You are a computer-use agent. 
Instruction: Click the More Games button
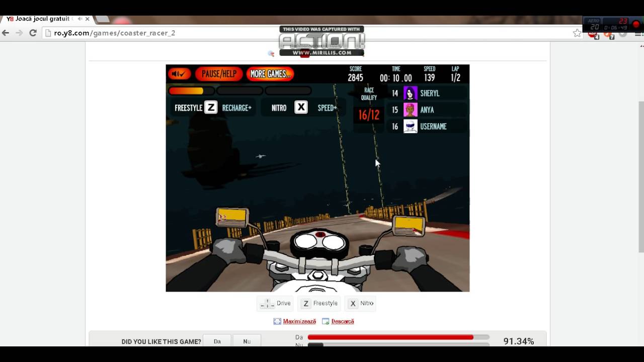tap(270, 74)
